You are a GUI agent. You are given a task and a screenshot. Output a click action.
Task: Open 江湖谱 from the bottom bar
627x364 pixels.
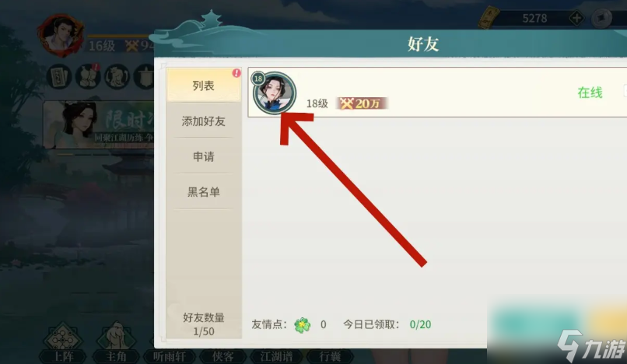click(x=276, y=356)
